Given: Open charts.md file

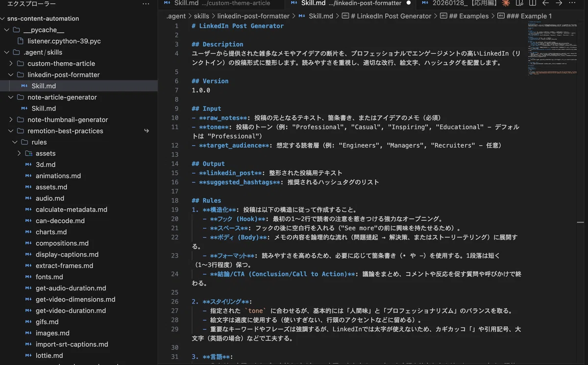Looking at the screenshot, I should point(78,232).
